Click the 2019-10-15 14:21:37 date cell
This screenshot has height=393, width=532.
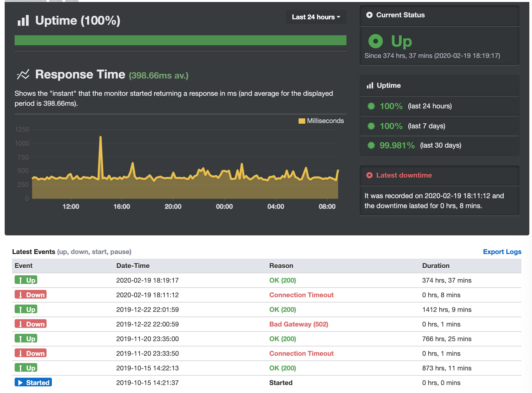148,383
